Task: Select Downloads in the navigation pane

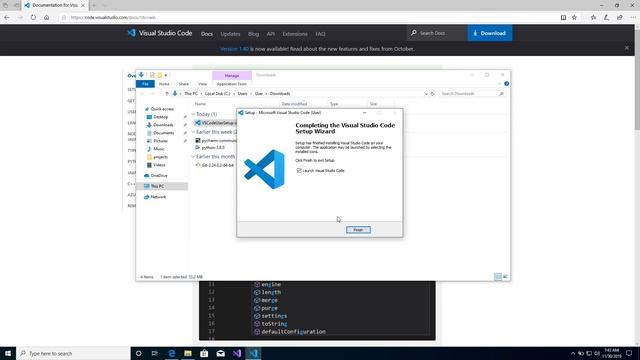Action: click(x=163, y=125)
